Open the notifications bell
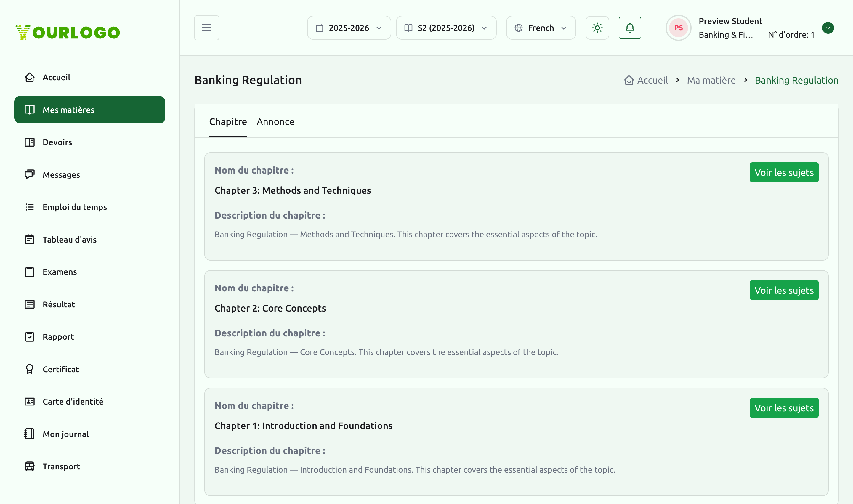This screenshot has width=853, height=504. (x=630, y=28)
